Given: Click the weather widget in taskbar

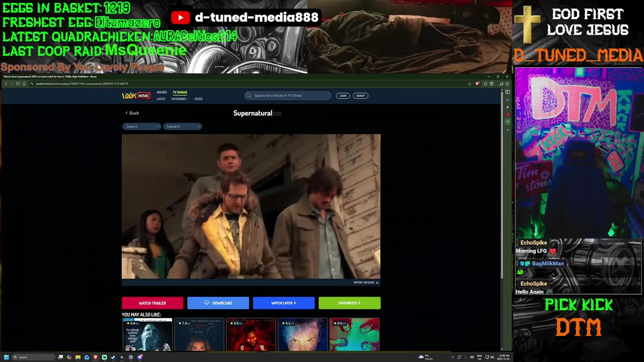Looking at the screenshot, I should 426,357.
